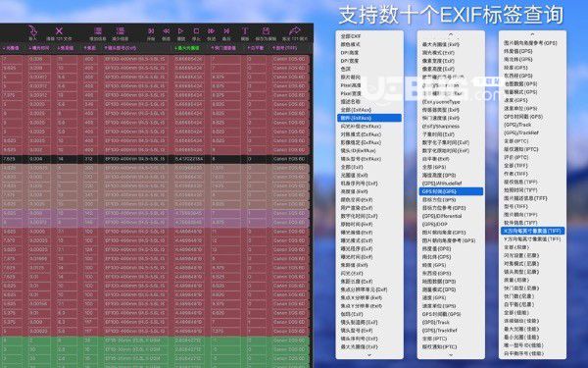Choose (Exif)Sharpness entry

441,127
